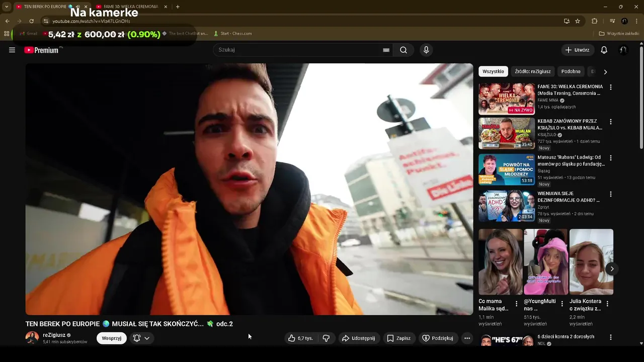Open the KEBAB ZAMÓWIONY PRZEZ KSIĄŻULO thumbnail

click(507, 133)
